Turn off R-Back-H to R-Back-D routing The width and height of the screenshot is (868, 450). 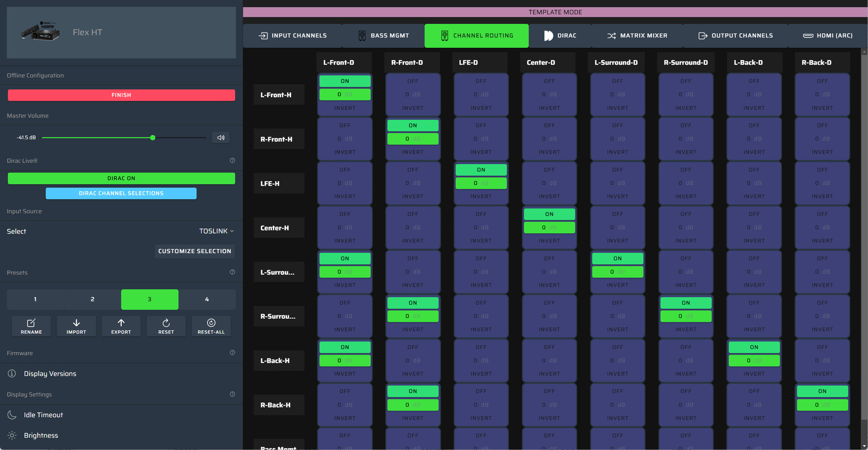pos(822,391)
